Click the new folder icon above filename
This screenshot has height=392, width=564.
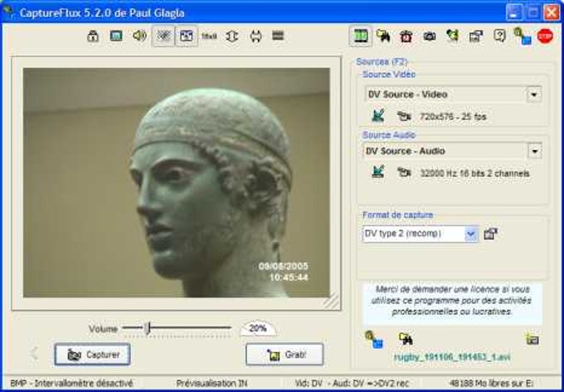tap(532, 339)
